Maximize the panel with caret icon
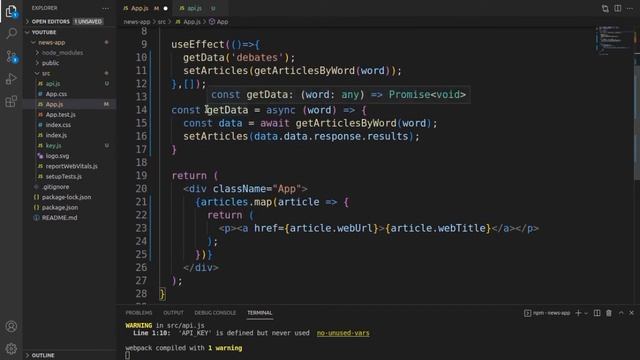Viewport: 640px width, 360px height. point(621,313)
